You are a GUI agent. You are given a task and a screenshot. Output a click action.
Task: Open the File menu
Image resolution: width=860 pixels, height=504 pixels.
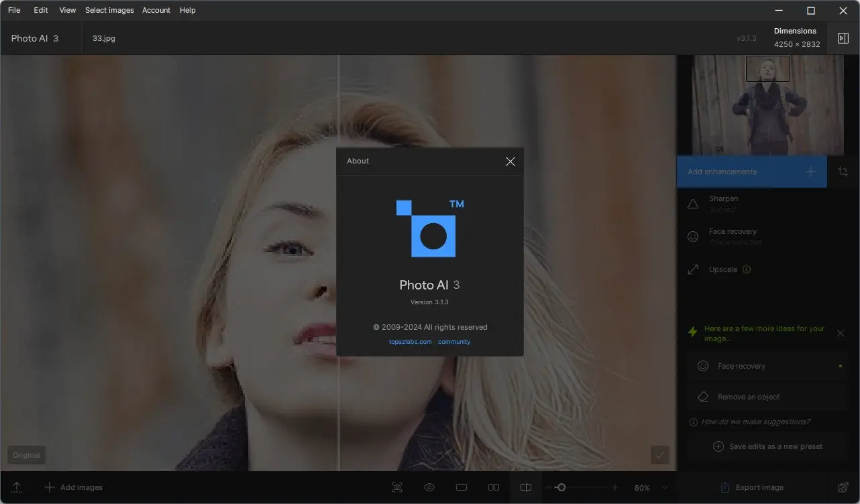coord(14,10)
